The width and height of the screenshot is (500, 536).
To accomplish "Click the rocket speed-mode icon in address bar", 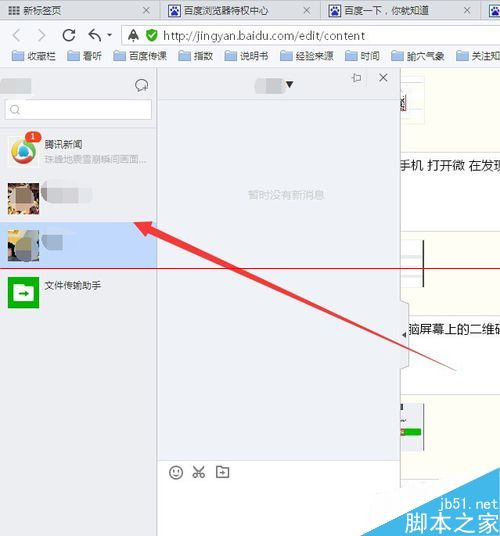I will (133, 35).
